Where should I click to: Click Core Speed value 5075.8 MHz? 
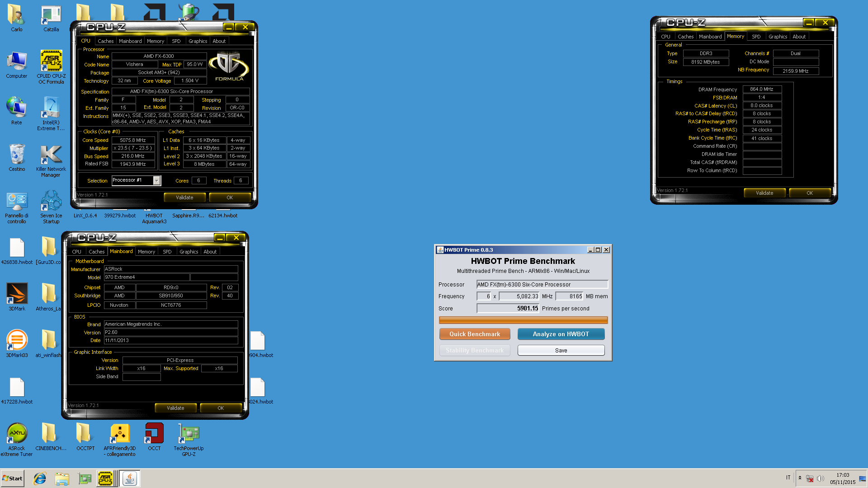(133, 140)
